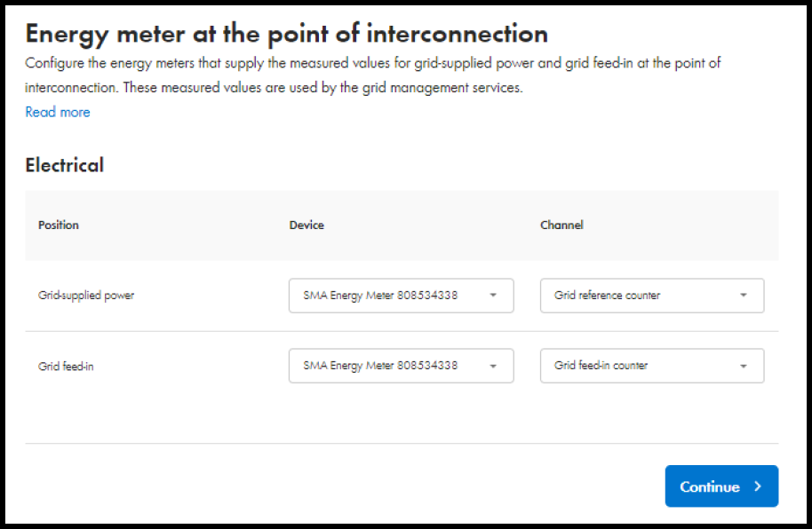
Task: Click the dropdown arrow beside Grid feed-in counter
Action: [744, 366]
